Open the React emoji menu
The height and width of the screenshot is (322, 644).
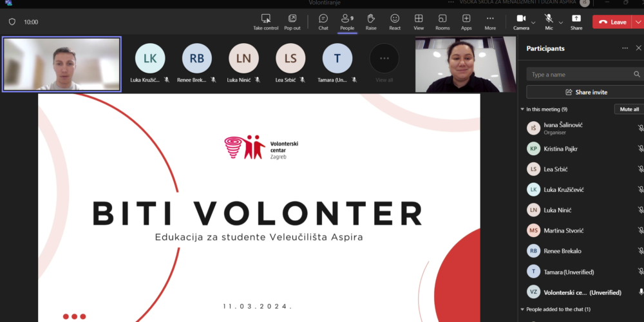pos(395,21)
